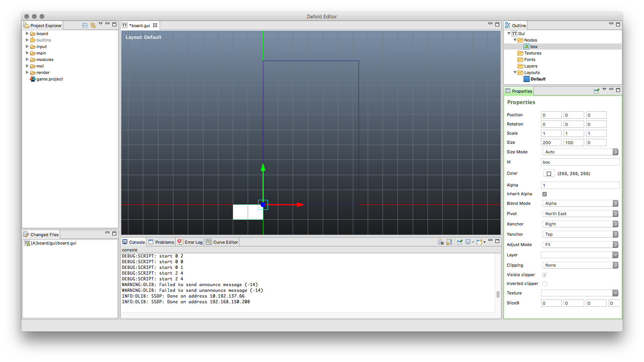Open Yanchor dropdown
This screenshot has height=362, width=644.
click(580, 234)
